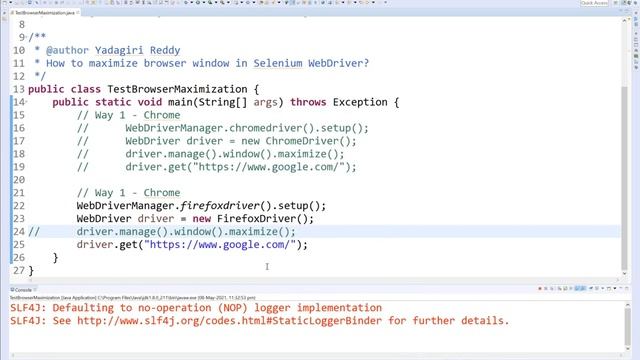Click the scroll-up arrow of the editor scrollbar
The image size is (640, 360).
pyautogui.click(x=624, y=20)
